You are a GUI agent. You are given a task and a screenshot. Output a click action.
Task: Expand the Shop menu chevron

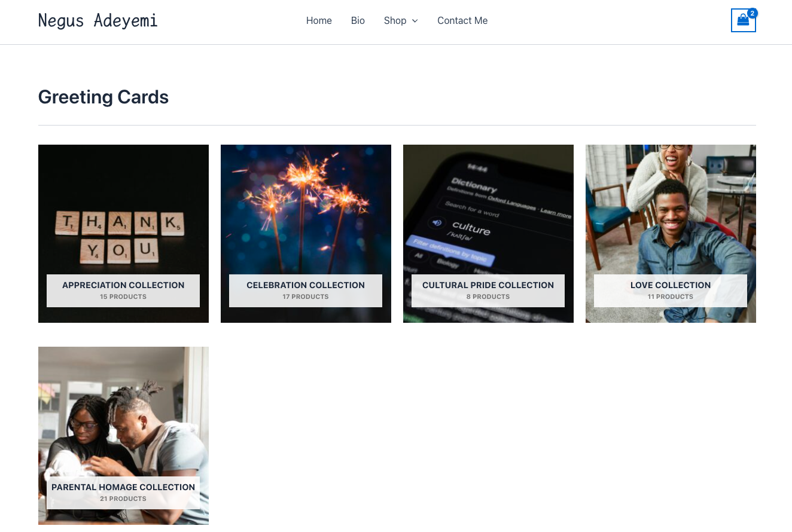(415, 21)
